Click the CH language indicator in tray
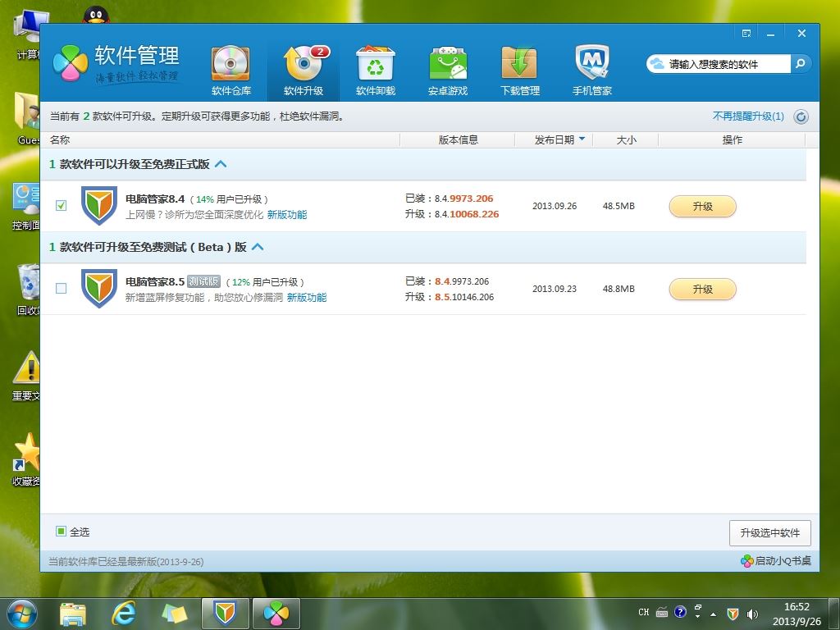The image size is (840, 630). [643, 612]
